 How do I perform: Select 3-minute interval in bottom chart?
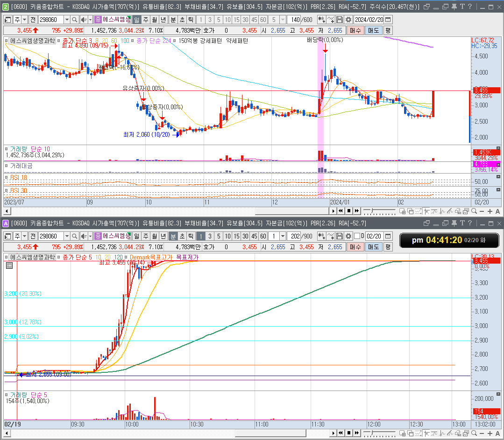[210, 237]
